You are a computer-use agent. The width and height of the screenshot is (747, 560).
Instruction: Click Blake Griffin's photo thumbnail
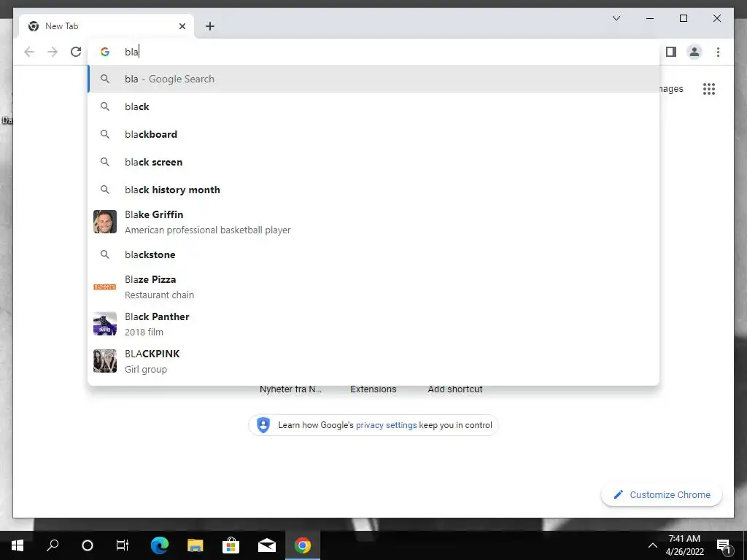[x=105, y=222]
